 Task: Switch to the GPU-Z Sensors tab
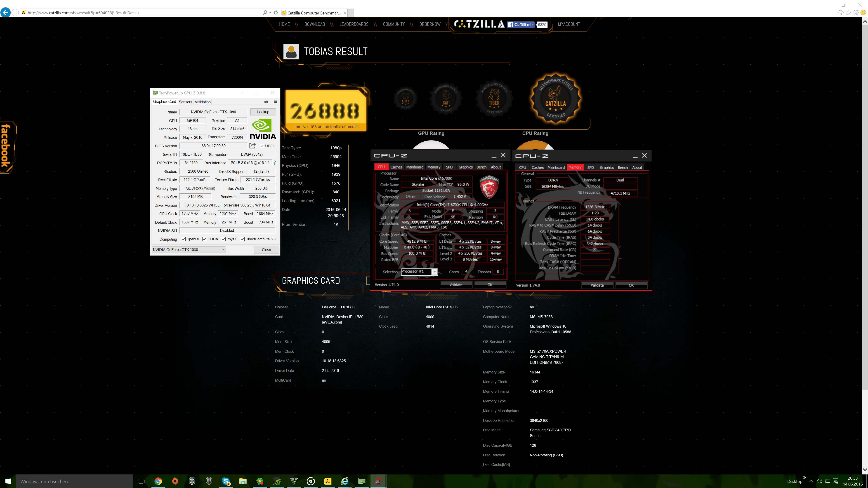pyautogui.click(x=185, y=102)
